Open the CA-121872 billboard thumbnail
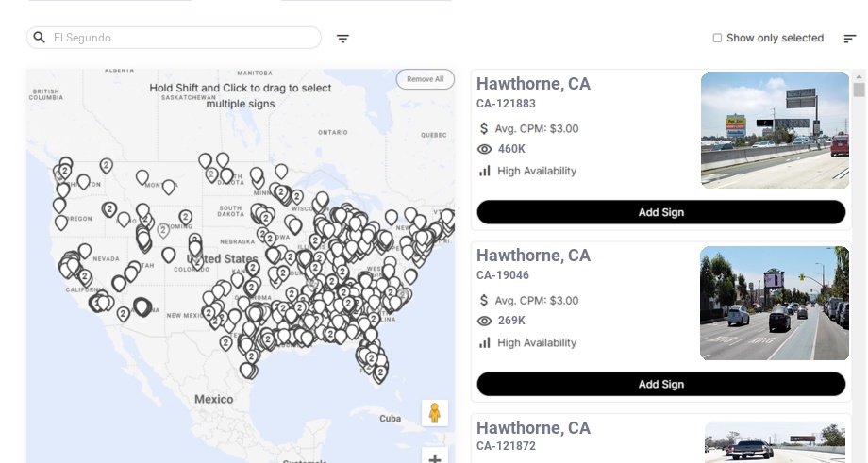 pos(775,442)
